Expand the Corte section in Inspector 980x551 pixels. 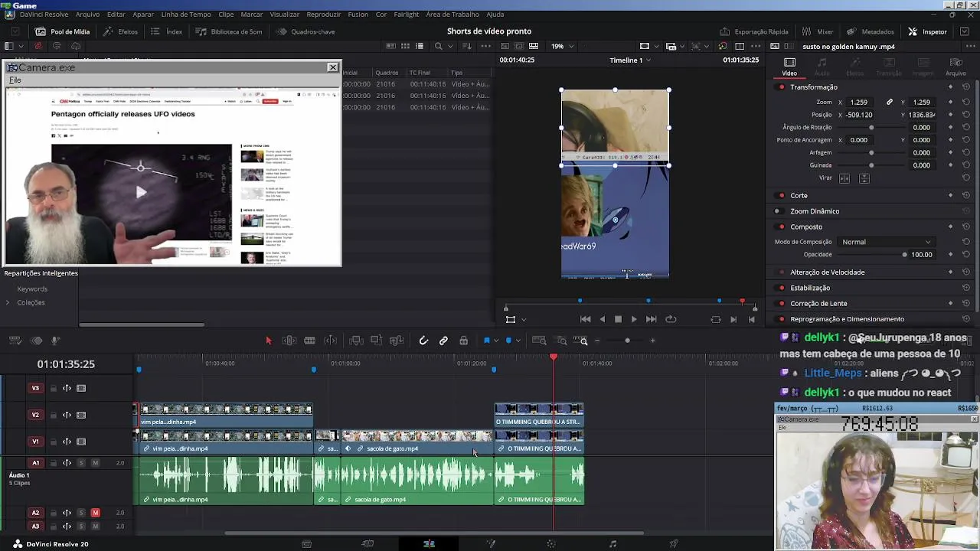click(799, 196)
